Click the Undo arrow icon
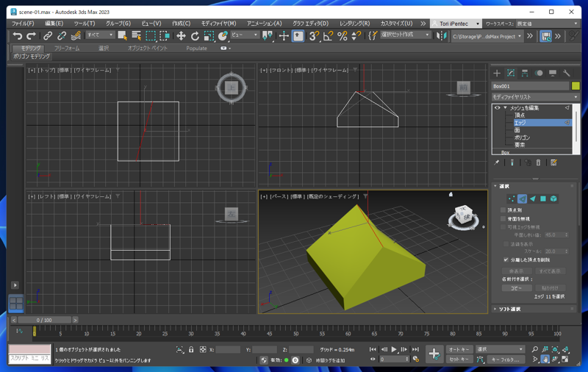The image size is (588, 372). [17, 35]
